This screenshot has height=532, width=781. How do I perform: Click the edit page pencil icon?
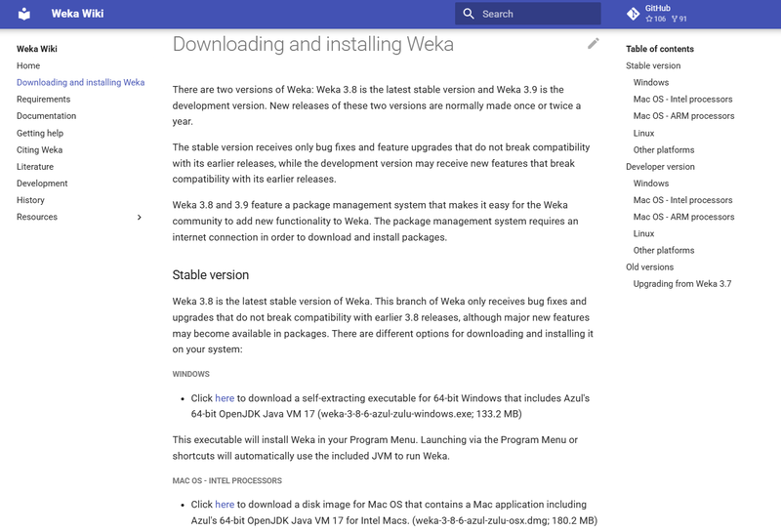pyautogui.click(x=593, y=44)
